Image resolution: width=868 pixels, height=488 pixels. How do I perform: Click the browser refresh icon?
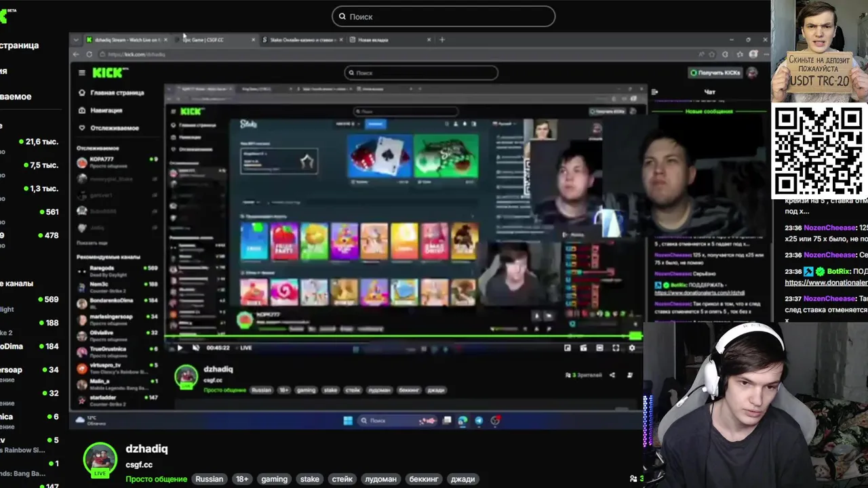pyautogui.click(x=88, y=54)
